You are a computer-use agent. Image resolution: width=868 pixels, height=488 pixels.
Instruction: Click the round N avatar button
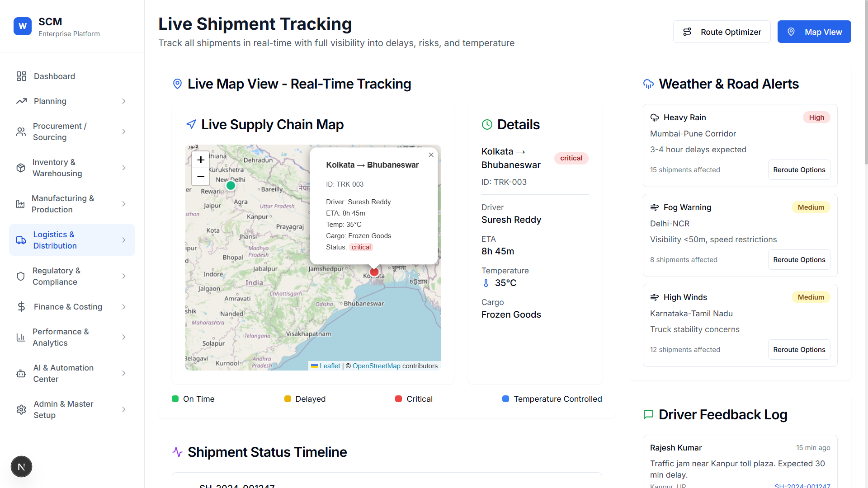[21, 467]
